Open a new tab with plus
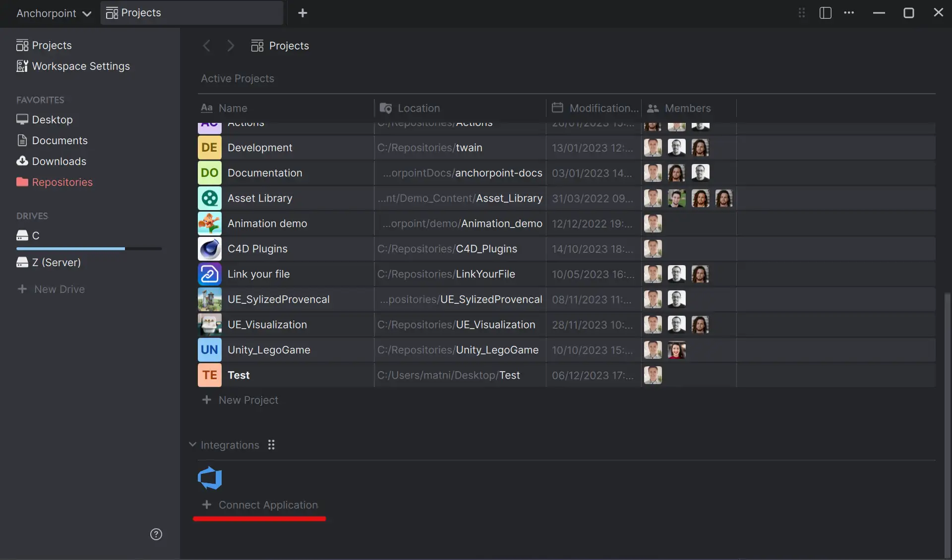952x560 pixels. pyautogui.click(x=302, y=13)
